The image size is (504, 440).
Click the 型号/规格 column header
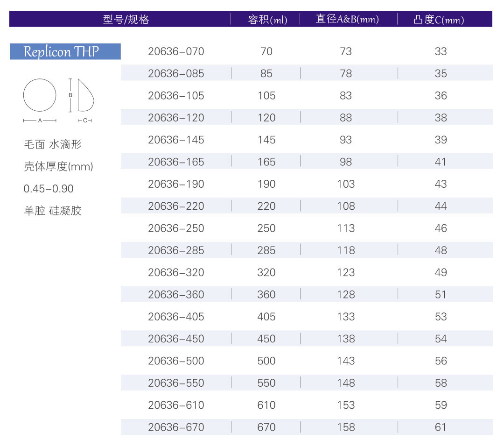tap(126, 19)
